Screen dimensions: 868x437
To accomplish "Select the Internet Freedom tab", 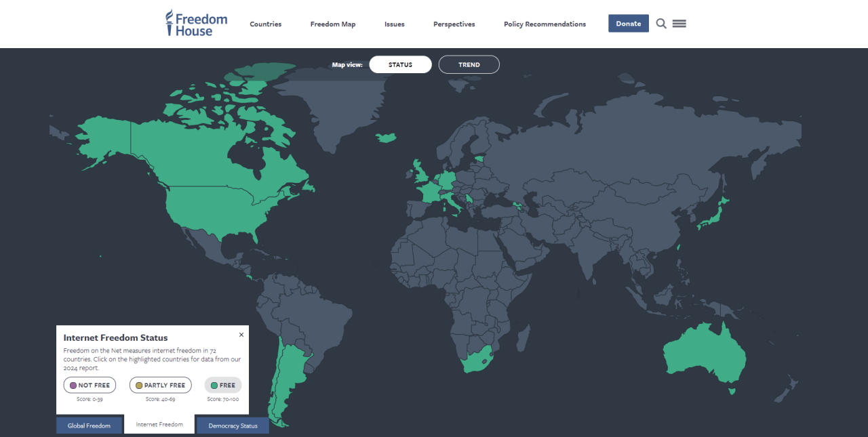I will click(x=159, y=424).
